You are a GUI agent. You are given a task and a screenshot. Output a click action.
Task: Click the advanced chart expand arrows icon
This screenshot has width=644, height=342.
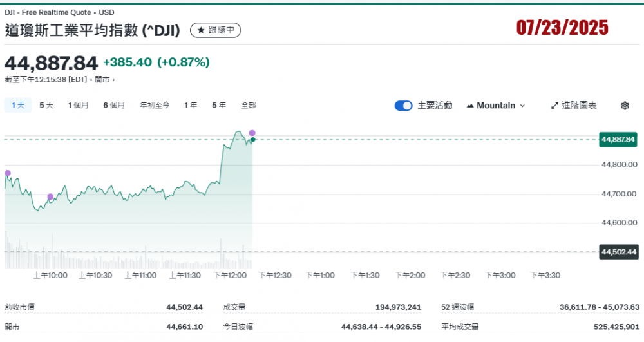554,106
